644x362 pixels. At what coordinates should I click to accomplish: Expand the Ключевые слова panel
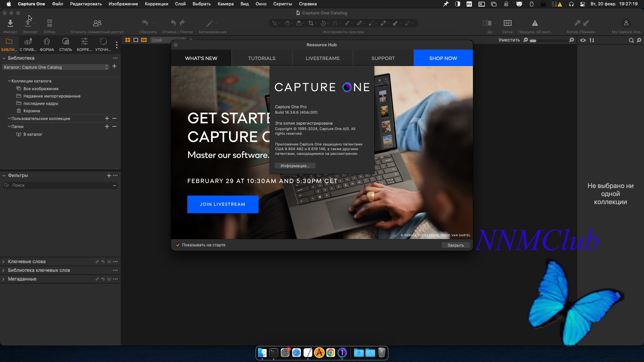tap(3, 262)
